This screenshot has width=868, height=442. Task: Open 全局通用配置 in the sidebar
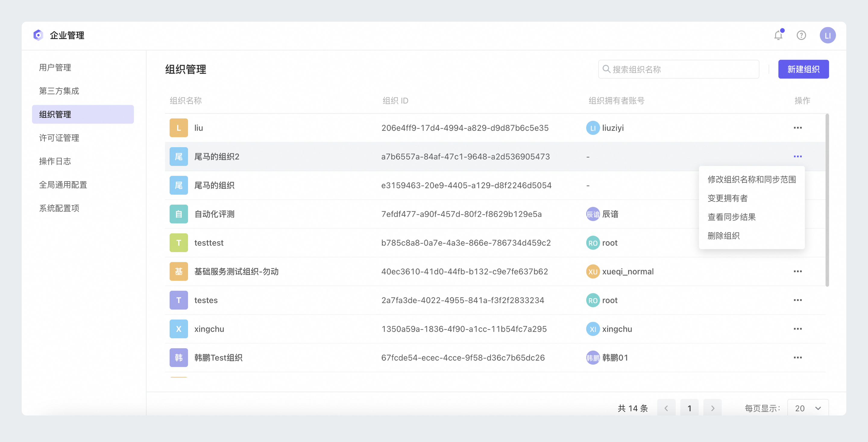point(83,185)
